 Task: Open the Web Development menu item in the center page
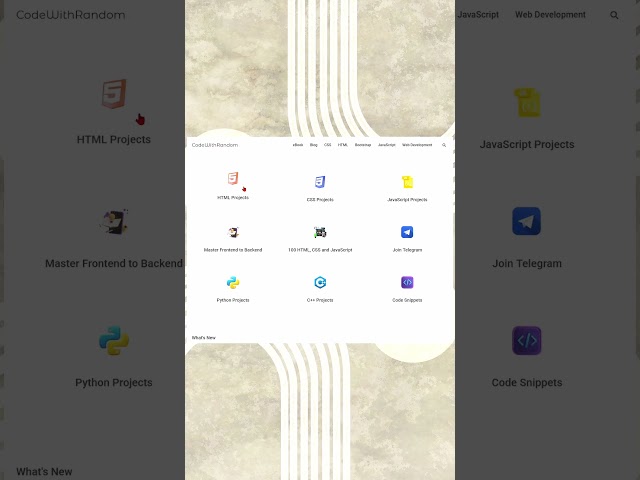pyautogui.click(x=417, y=145)
